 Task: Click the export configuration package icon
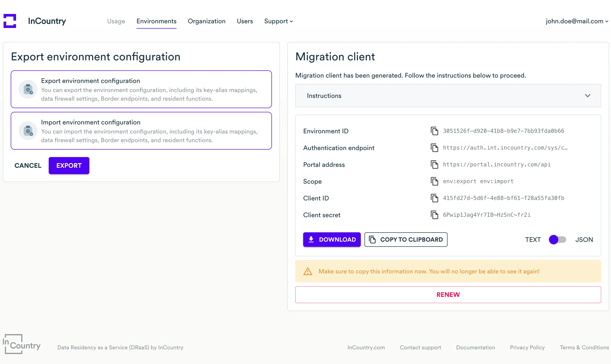pos(28,89)
